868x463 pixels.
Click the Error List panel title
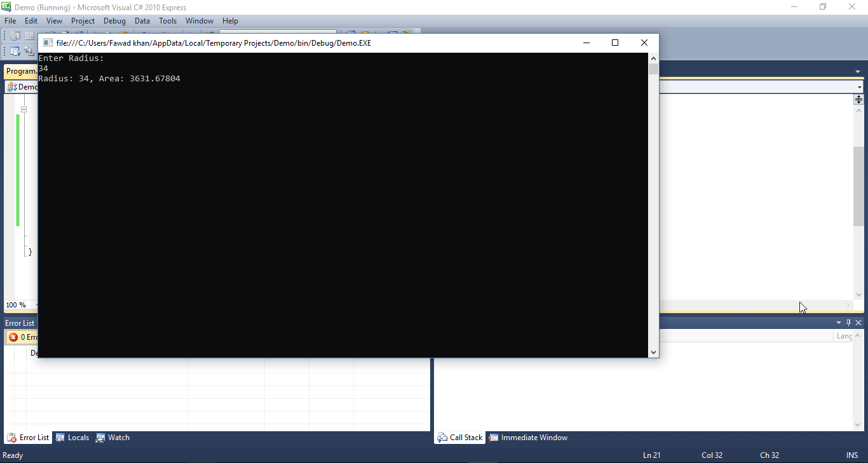(x=20, y=323)
